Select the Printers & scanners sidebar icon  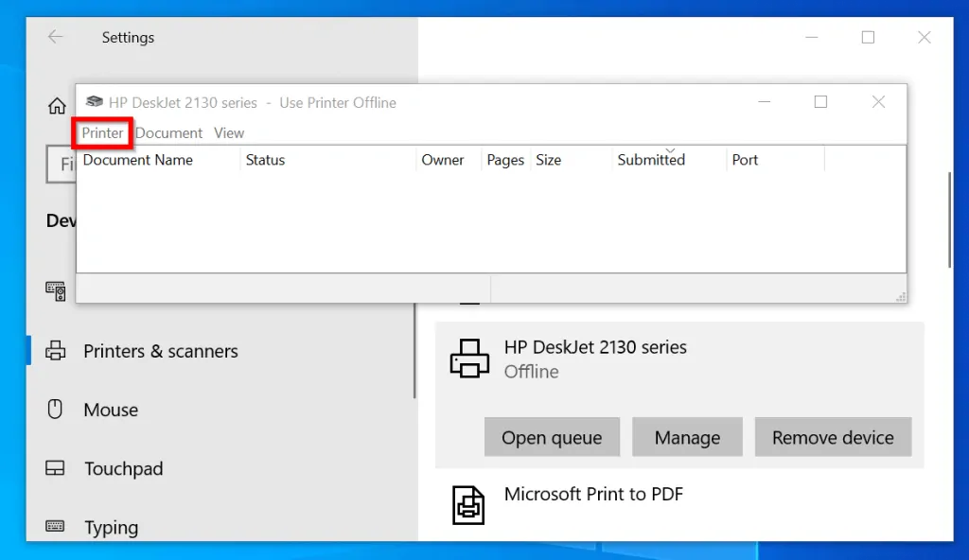point(56,351)
